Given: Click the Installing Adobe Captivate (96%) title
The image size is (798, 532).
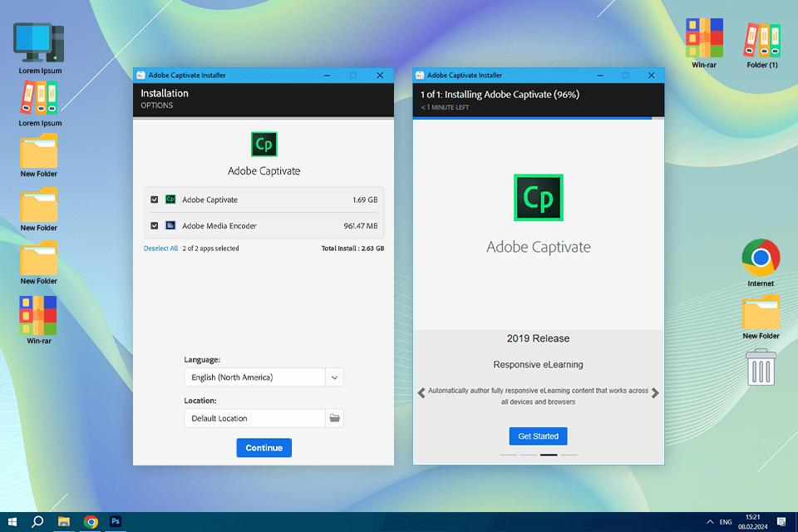Looking at the screenshot, I should (500, 94).
